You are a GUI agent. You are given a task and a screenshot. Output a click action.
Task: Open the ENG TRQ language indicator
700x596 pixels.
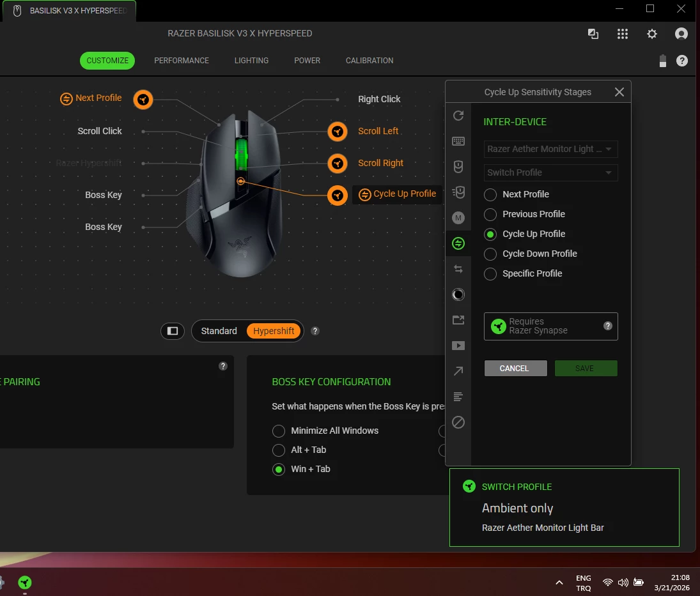(x=584, y=583)
